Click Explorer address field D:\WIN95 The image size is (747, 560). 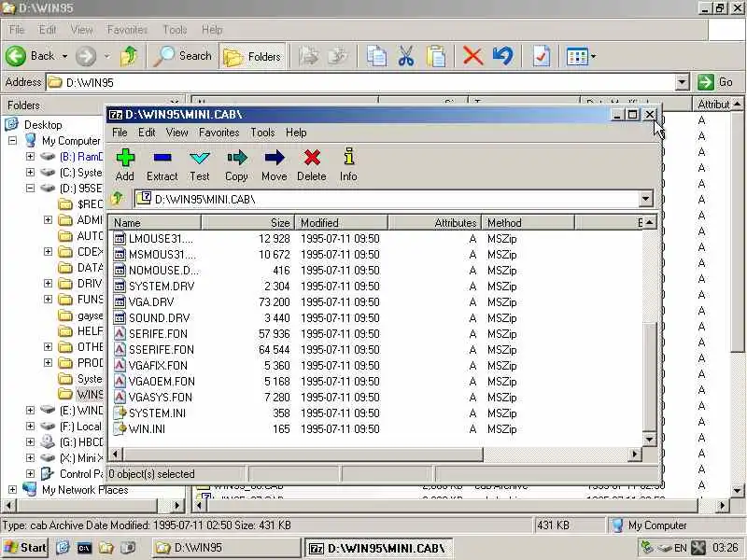[x=360, y=82]
